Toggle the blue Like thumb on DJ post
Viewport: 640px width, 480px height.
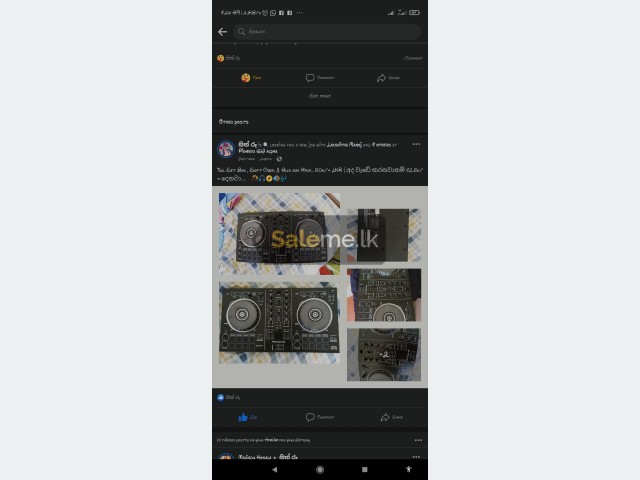[x=247, y=417]
